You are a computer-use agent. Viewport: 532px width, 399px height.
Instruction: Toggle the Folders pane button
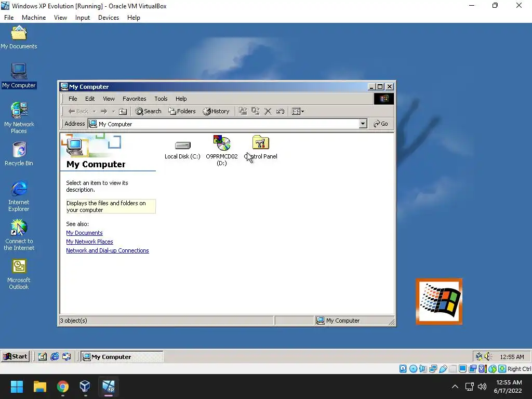[x=182, y=111]
